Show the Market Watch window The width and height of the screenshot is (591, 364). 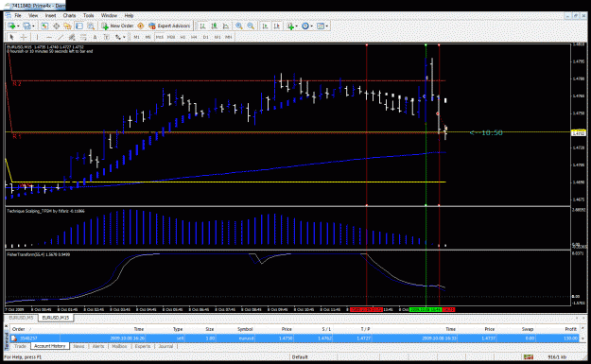44,26
